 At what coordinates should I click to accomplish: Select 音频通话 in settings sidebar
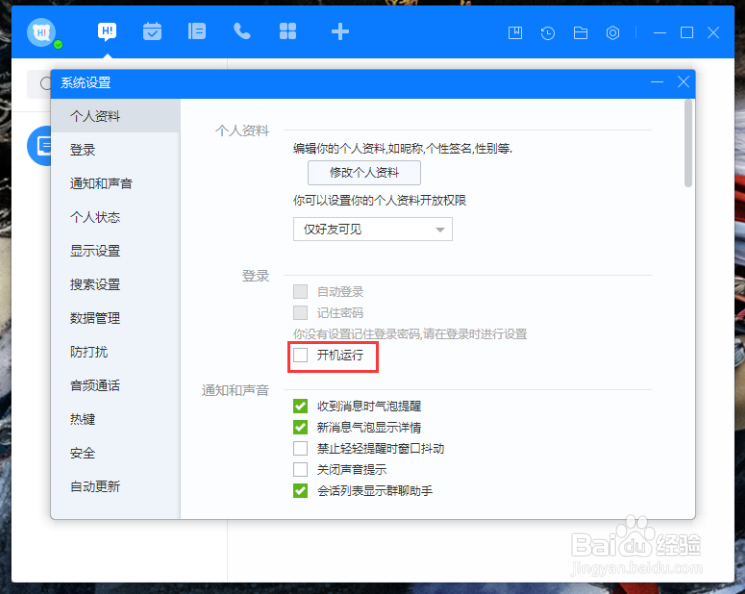(x=115, y=385)
